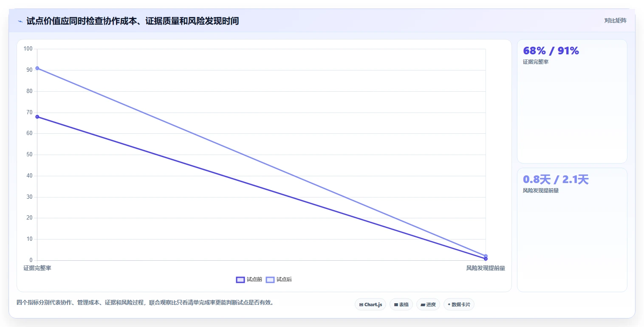The image size is (644, 327).
Task: Select the 进度 chip
Action: (428, 304)
